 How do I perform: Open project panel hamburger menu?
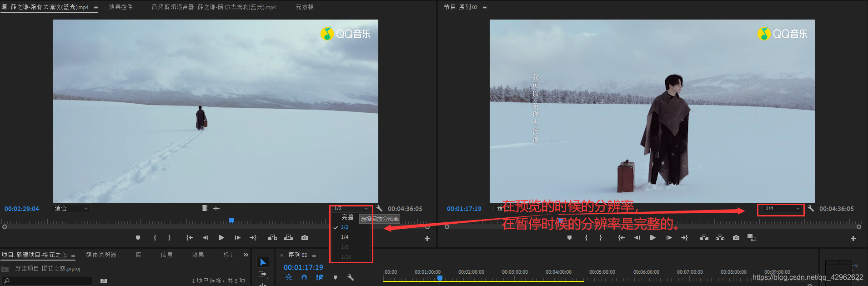coord(73,255)
